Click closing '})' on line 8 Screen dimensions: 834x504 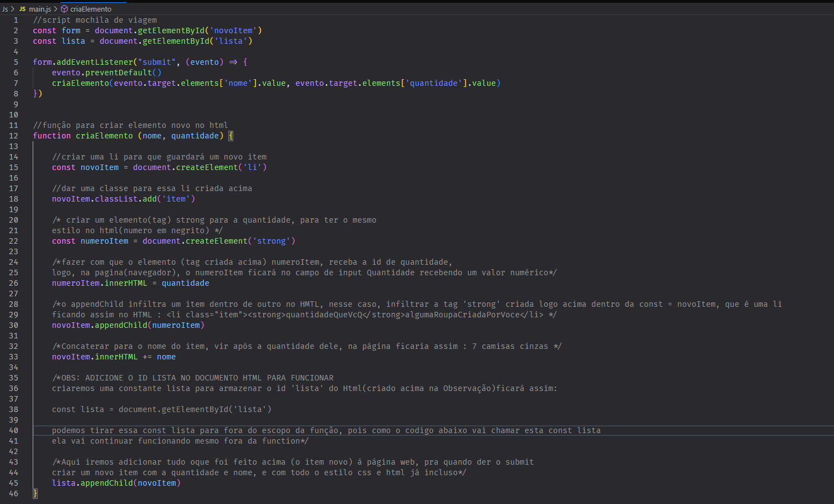pos(38,94)
